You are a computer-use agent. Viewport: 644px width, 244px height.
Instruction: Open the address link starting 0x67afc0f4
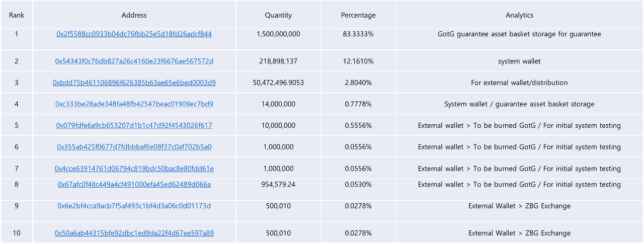coord(134,185)
